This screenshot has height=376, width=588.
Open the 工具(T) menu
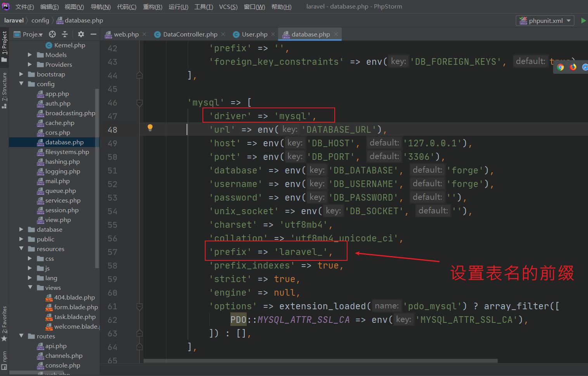tap(204, 7)
